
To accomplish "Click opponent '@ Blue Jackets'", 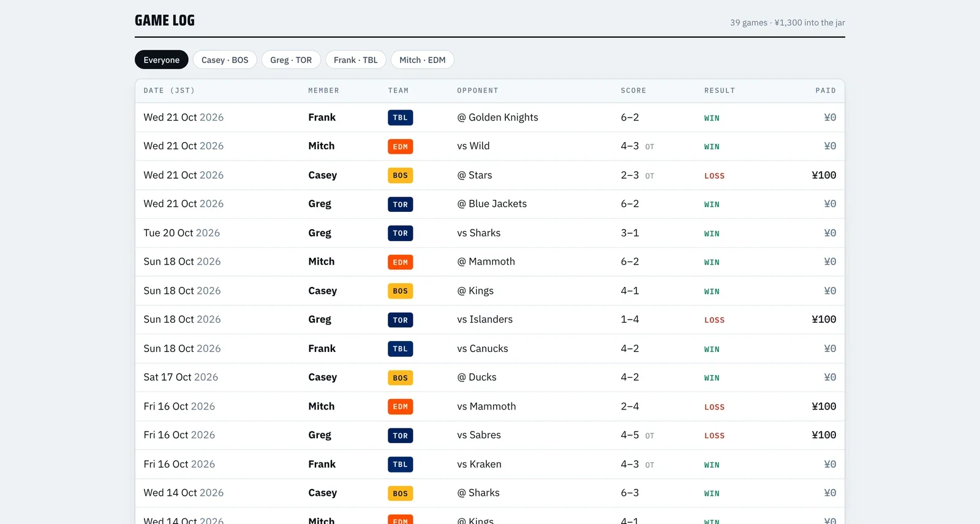I will point(492,204).
